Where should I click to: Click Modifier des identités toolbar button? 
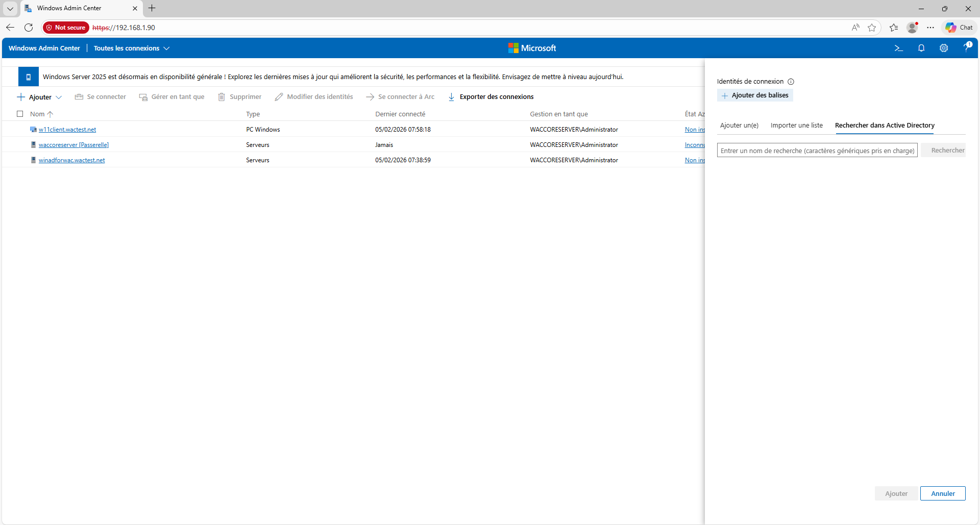(x=314, y=97)
